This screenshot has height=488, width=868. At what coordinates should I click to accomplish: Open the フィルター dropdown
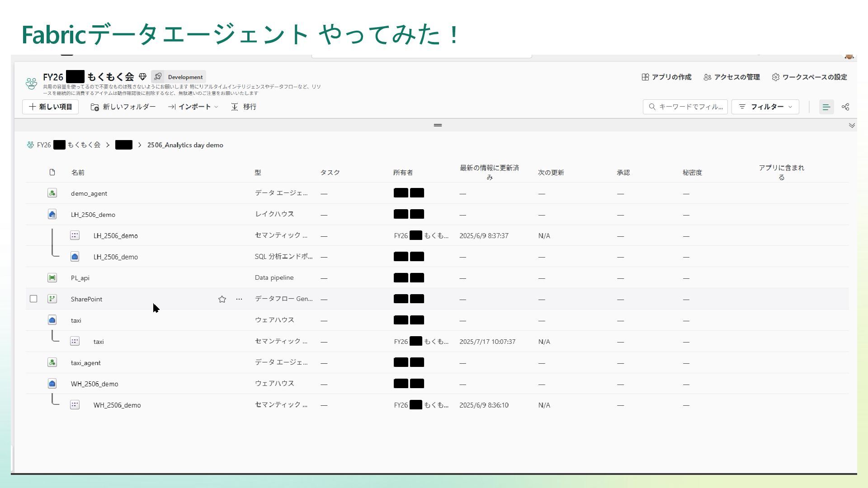tap(765, 107)
